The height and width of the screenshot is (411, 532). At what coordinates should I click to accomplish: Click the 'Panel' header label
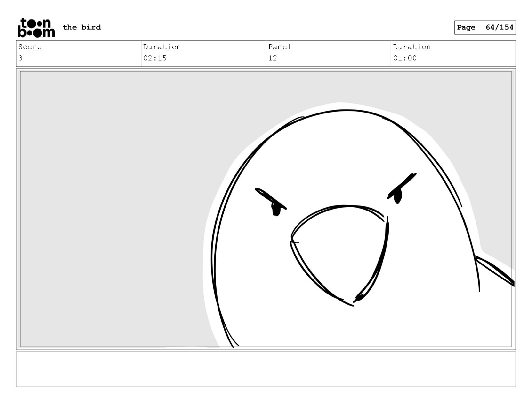pyautogui.click(x=280, y=47)
